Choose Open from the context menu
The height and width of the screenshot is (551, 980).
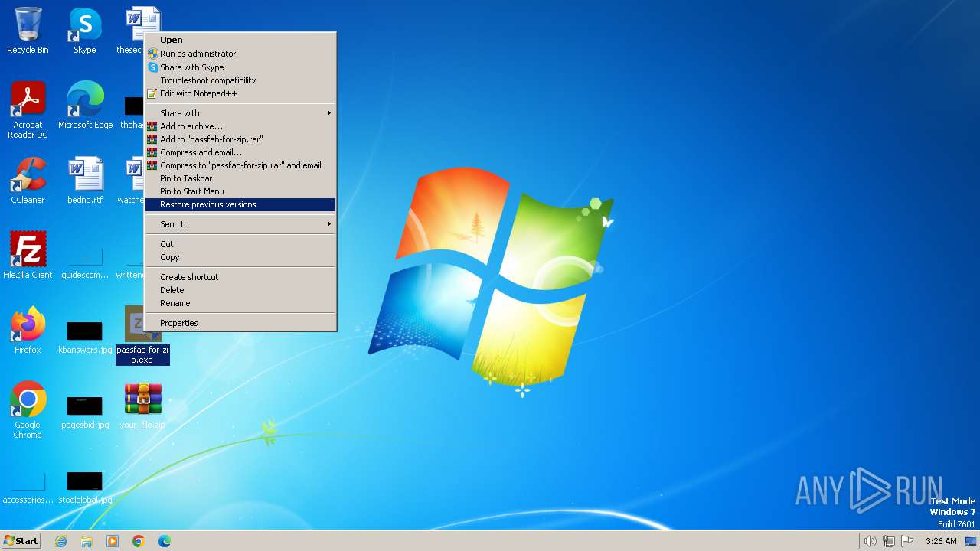point(240,40)
